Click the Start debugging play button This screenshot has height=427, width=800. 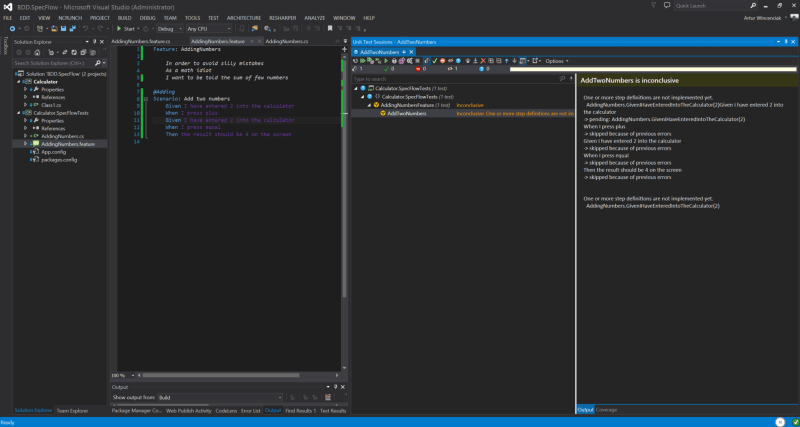click(120, 28)
